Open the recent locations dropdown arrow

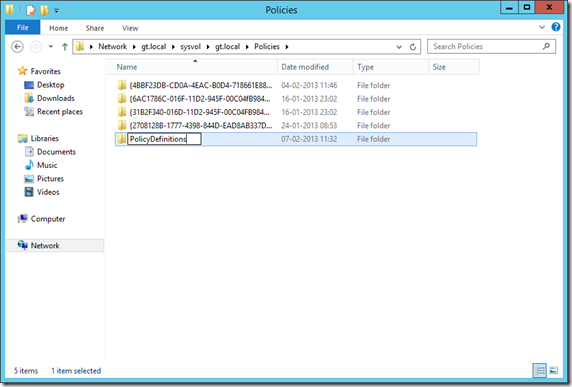pos(51,47)
